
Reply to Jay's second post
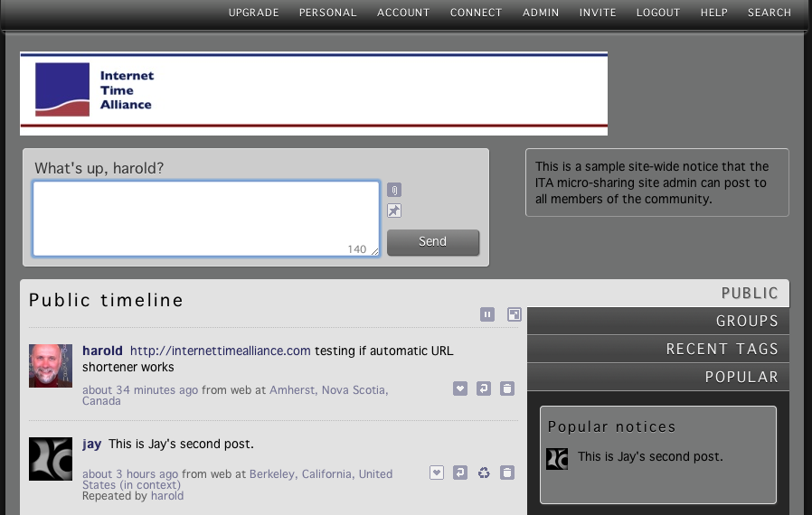pyautogui.click(x=460, y=473)
